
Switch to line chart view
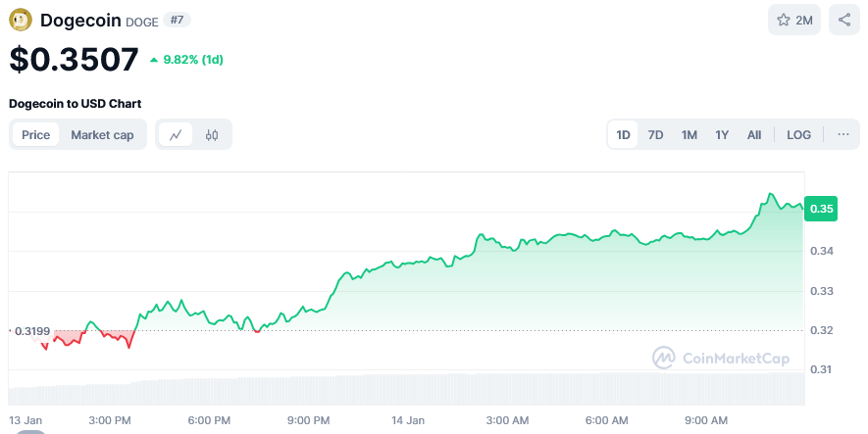coord(176,135)
